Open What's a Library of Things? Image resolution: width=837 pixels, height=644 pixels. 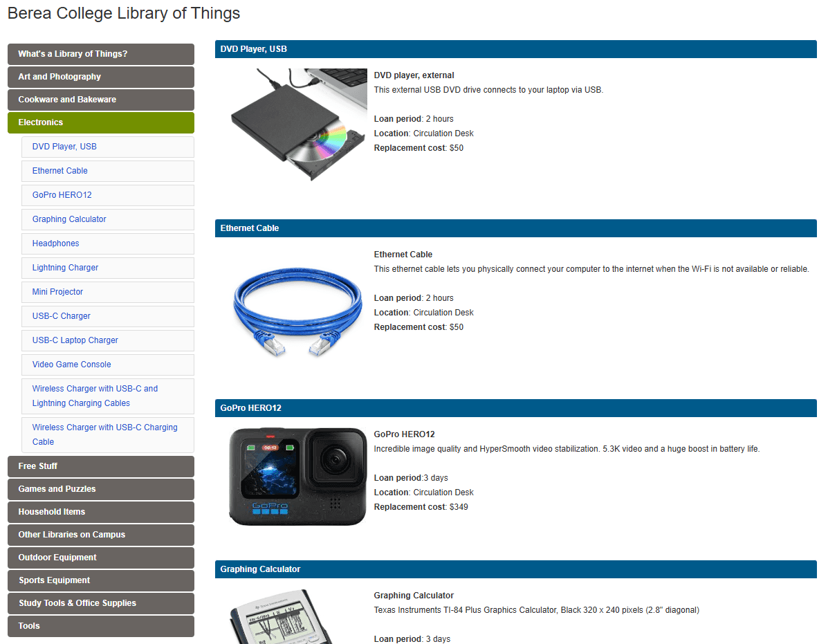click(101, 54)
